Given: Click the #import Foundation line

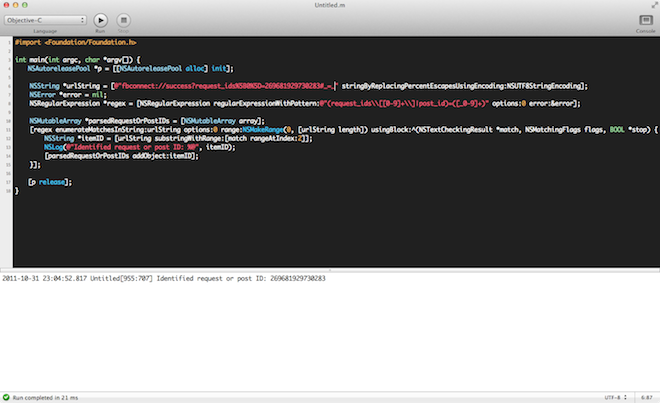Looking at the screenshot, I should click(x=76, y=42).
